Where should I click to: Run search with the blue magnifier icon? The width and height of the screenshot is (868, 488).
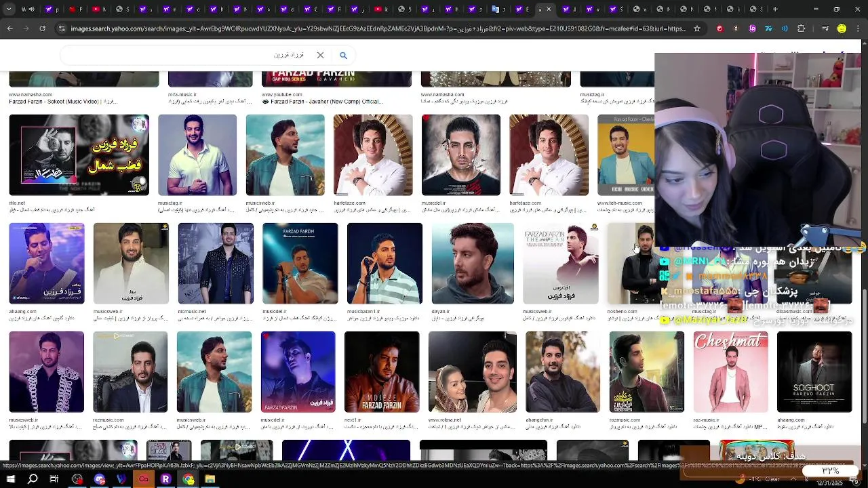[x=343, y=55]
